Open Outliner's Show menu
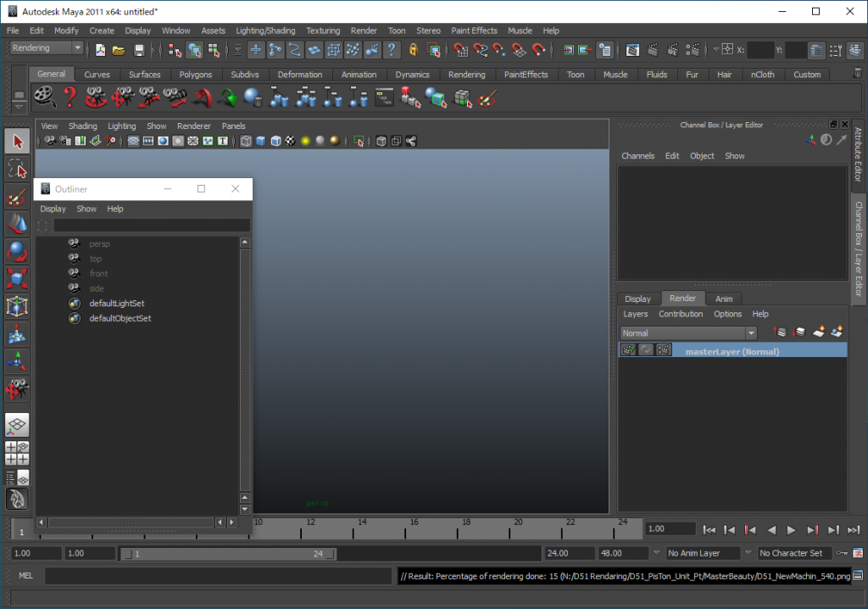The height and width of the screenshot is (609, 868). 86,209
